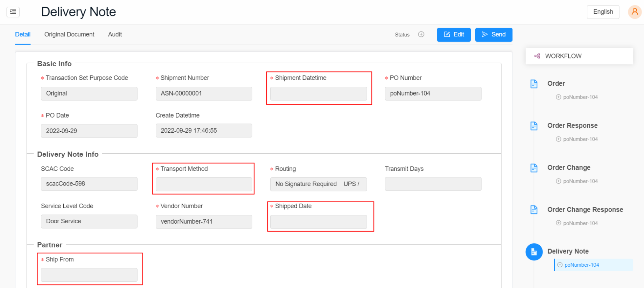This screenshot has height=288, width=644.
Task: Expand poNumber-104 under Order Response
Action: pos(559,139)
